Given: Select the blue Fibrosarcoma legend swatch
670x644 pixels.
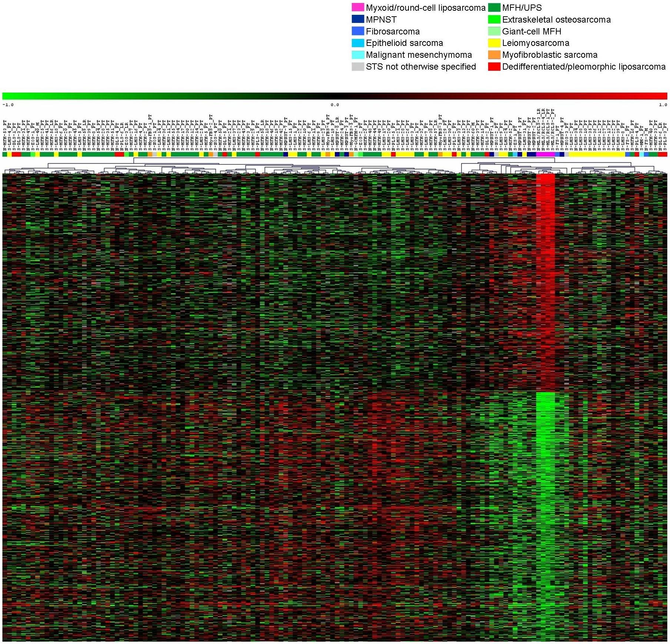Looking at the screenshot, I should [x=358, y=31].
